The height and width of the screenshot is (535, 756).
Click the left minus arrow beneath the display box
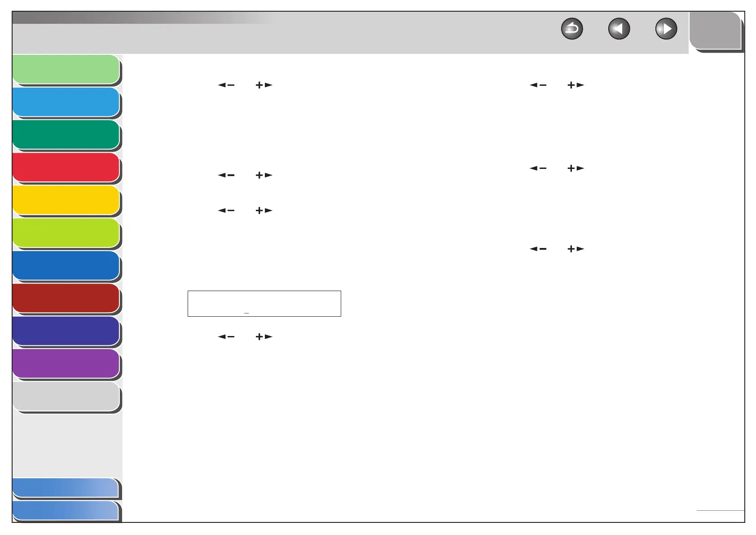[226, 336]
